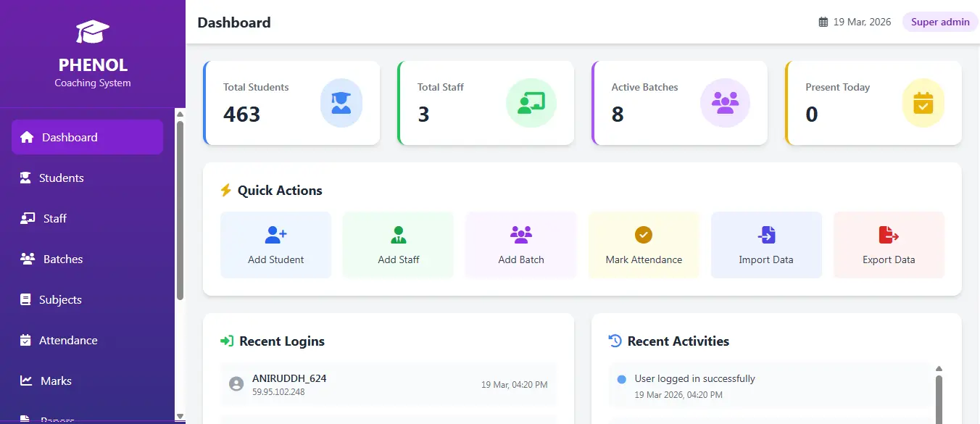Click the Import Data file icon
Screen dimensions: 980x424
pyautogui.click(x=766, y=235)
